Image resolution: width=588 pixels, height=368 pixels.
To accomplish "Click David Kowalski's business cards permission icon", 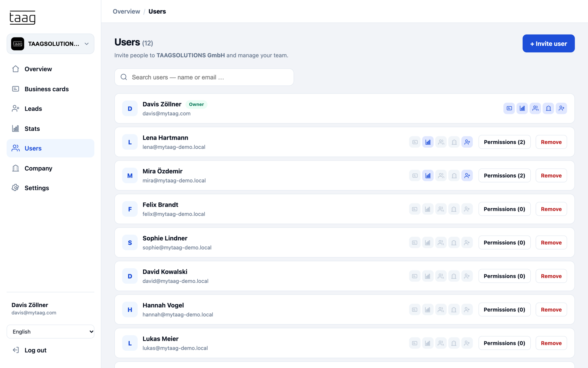I will tap(415, 276).
